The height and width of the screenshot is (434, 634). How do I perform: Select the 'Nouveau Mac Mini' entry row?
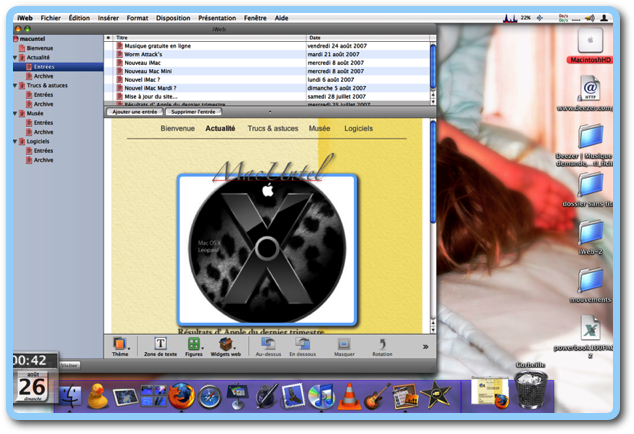click(266, 71)
